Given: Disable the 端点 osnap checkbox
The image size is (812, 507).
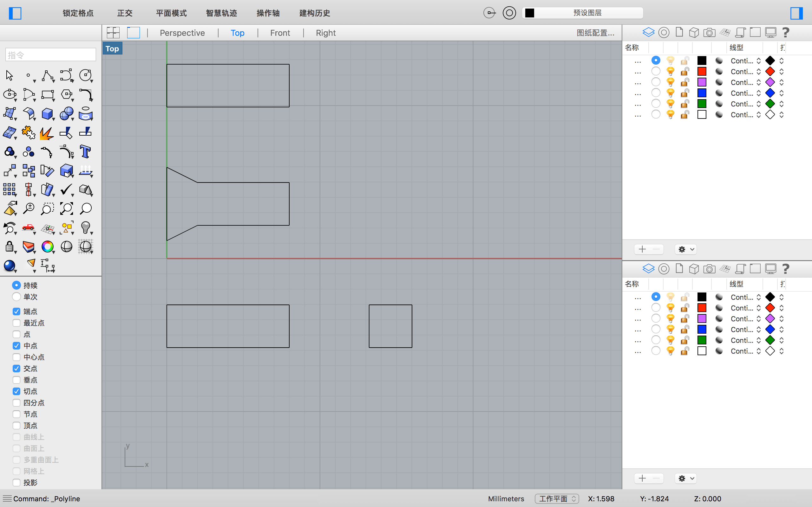Looking at the screenshot, I should pyautogui.click(x=16, y=311).
